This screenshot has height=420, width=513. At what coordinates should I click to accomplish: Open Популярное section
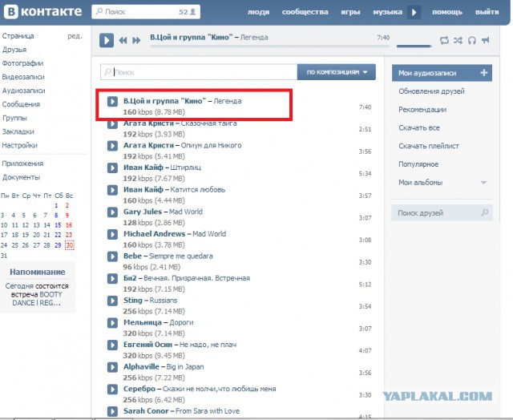coord(418,164)
